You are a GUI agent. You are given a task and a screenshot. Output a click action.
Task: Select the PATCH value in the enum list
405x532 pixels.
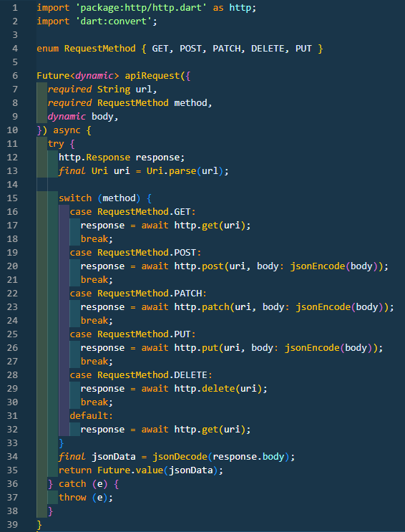point(228,49)
